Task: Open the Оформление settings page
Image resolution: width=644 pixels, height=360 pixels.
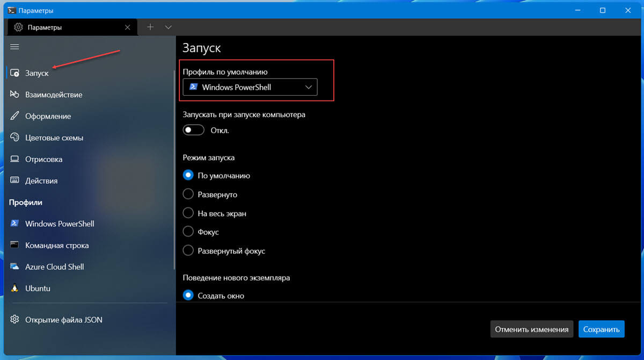Action: [x=90, y=116]
